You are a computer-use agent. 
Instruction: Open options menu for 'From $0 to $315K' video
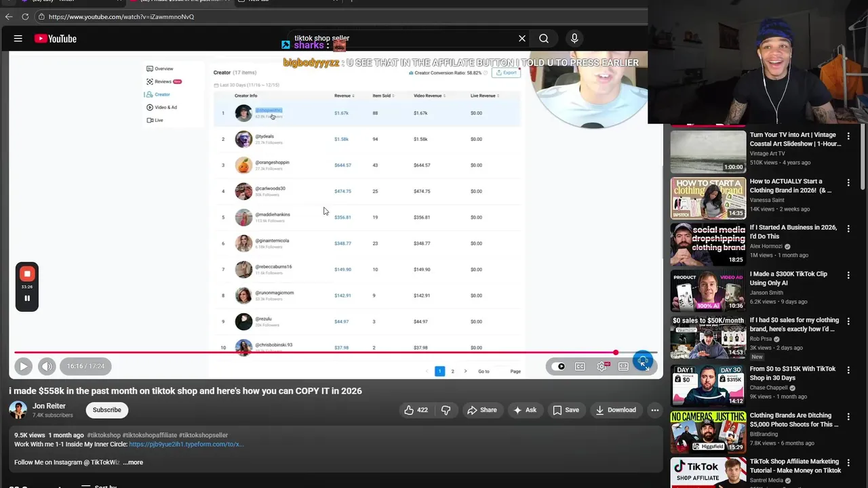(848, 370)
